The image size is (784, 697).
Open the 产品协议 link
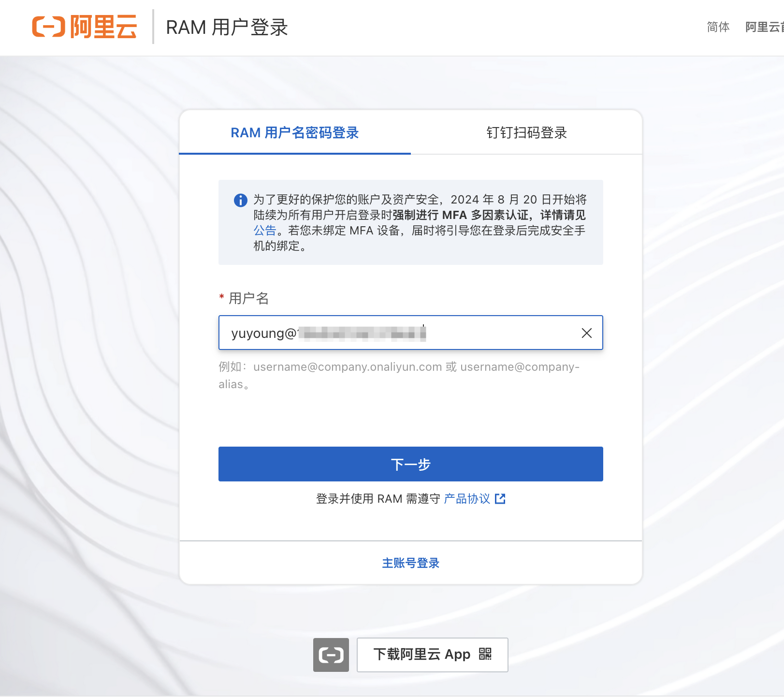[467, 499]
